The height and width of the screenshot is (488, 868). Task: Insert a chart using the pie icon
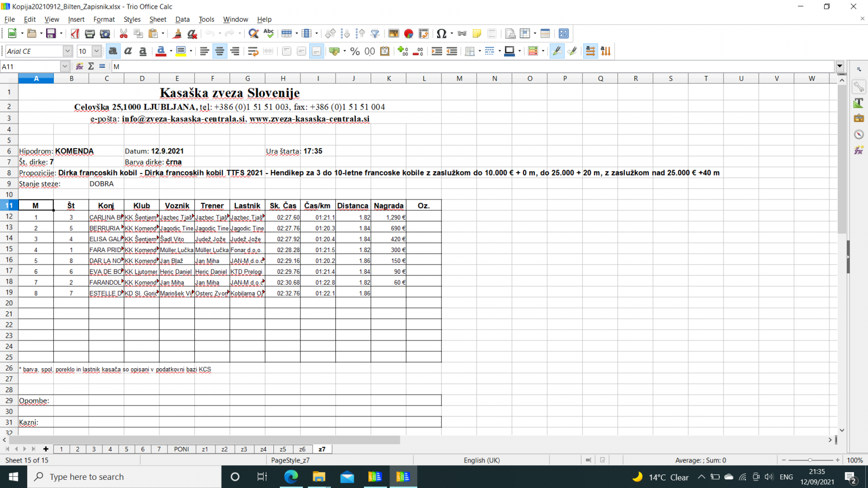409,34
